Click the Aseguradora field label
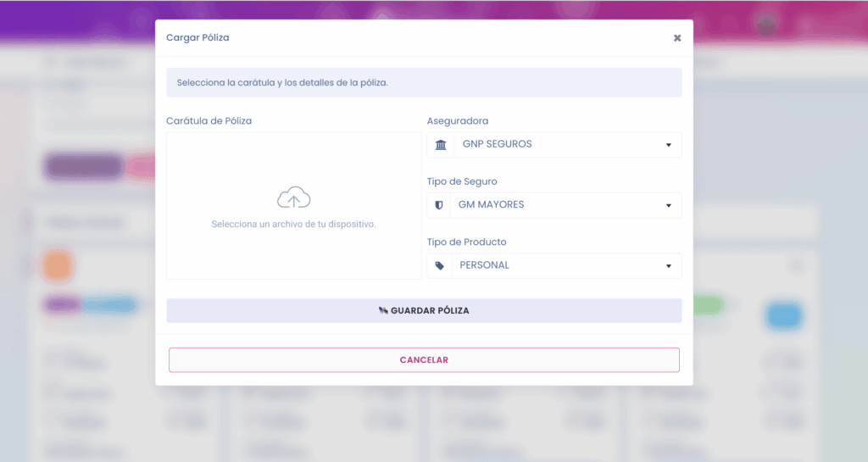The height and width of the screenshot is (462, 868). (x=457, y=120)
